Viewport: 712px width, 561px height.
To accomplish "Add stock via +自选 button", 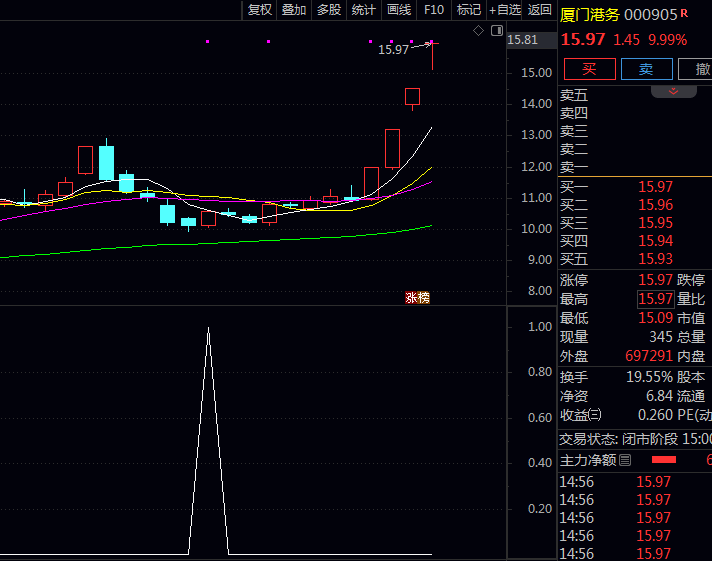I will click(x=505, y=10).
